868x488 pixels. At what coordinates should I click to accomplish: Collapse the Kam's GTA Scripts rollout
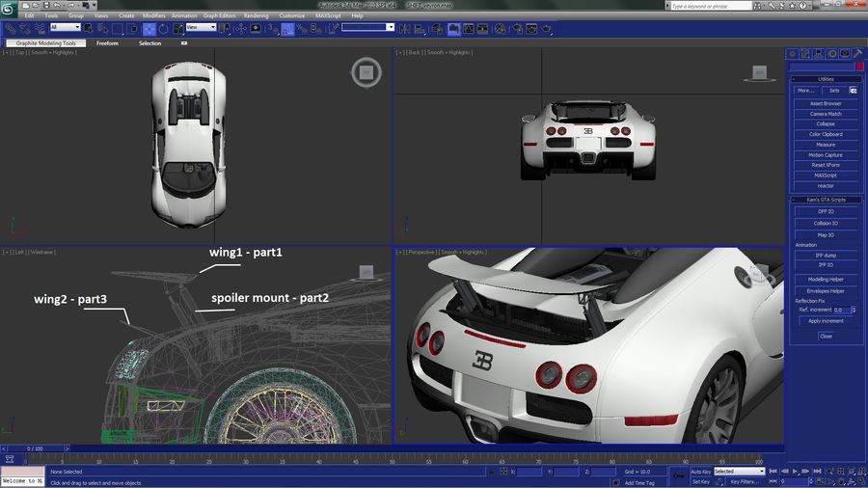pos(826,200)
